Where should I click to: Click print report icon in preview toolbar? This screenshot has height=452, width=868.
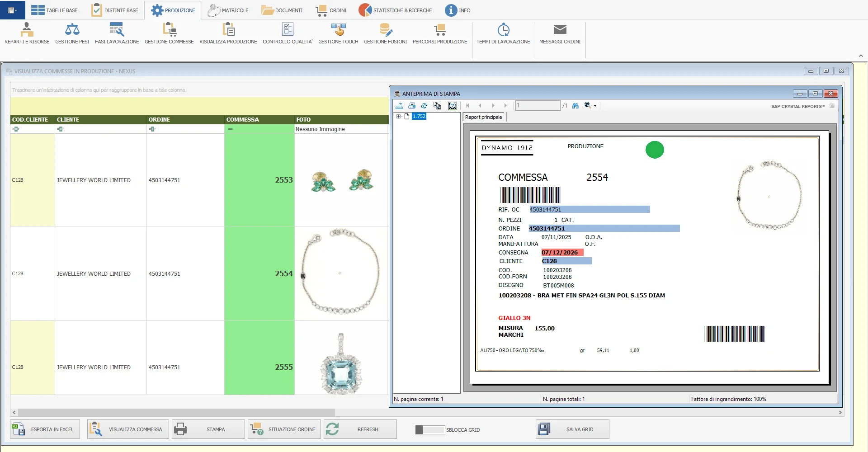coord(412,106)
